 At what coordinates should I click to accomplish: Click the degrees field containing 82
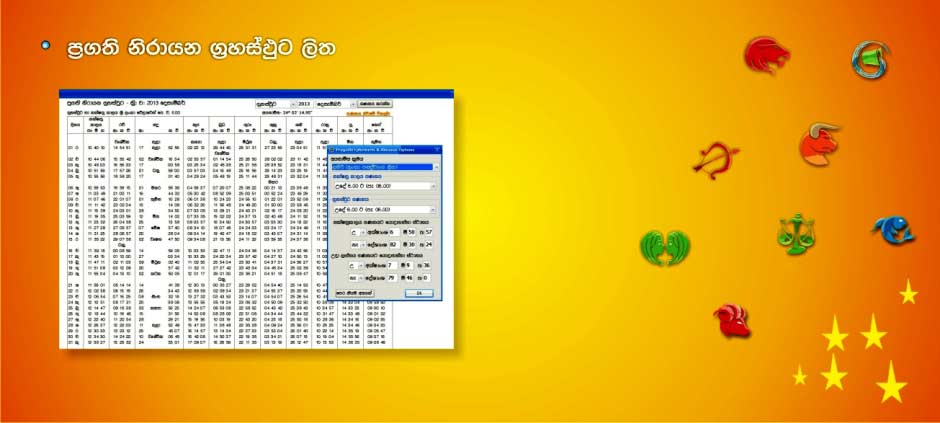(x=394, y=245)
